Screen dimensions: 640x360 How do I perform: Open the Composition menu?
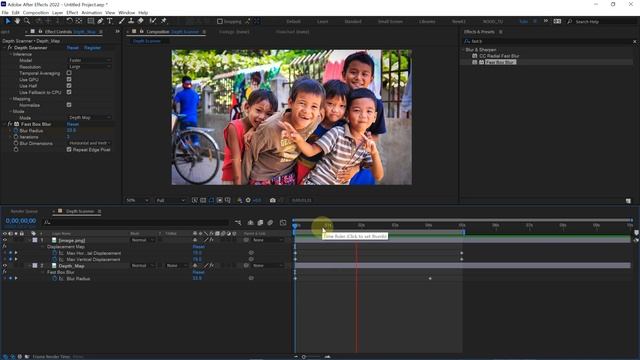[36, 13]
